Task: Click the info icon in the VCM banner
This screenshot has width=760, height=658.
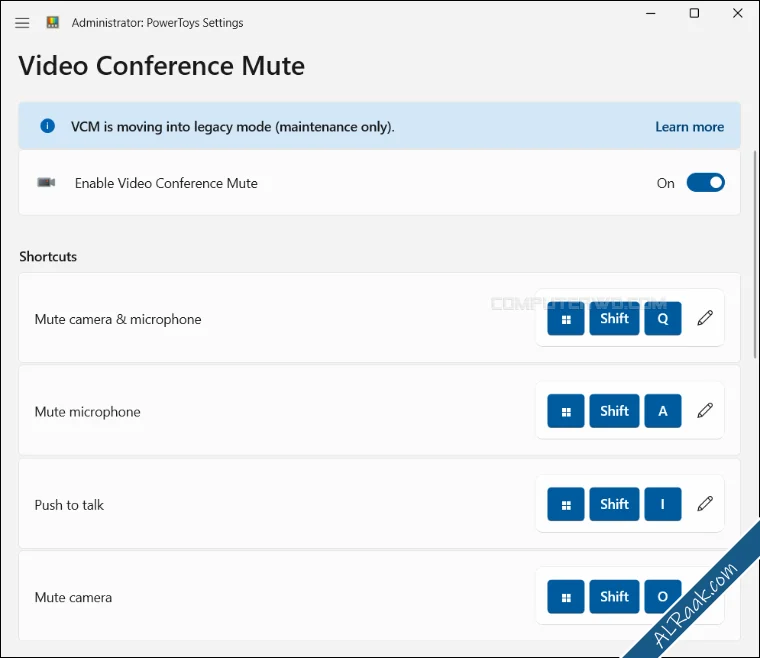Action: pyautogui.click(x=47, y=126)
